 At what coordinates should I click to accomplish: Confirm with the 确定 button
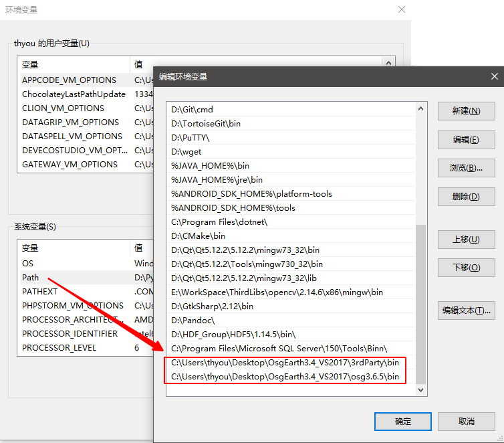pyautogui.click(x=403, y=421)
